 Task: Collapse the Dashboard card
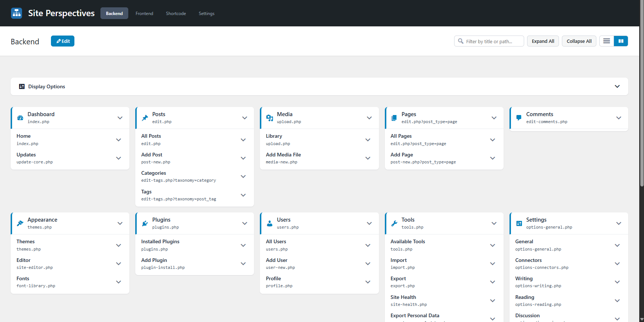[120, 118]
